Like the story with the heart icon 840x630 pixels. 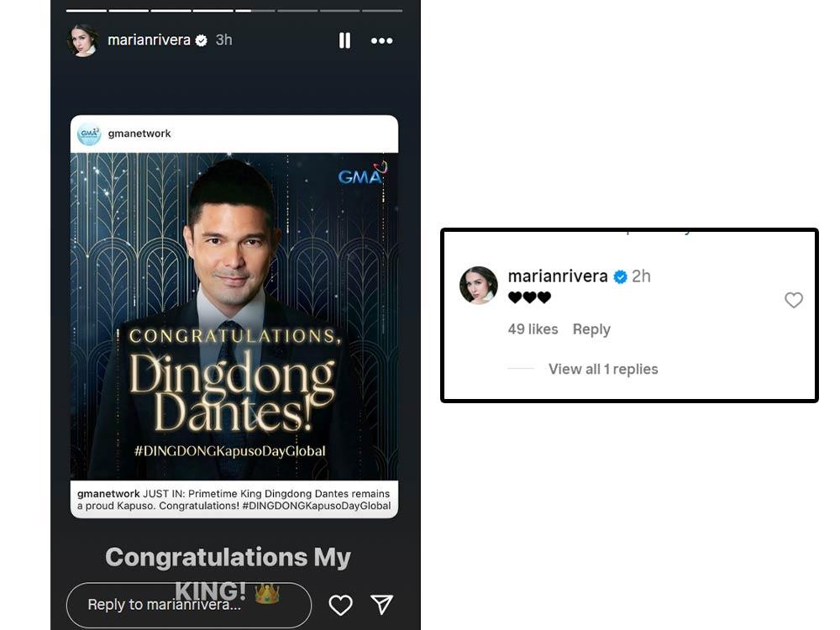point(340,605)
